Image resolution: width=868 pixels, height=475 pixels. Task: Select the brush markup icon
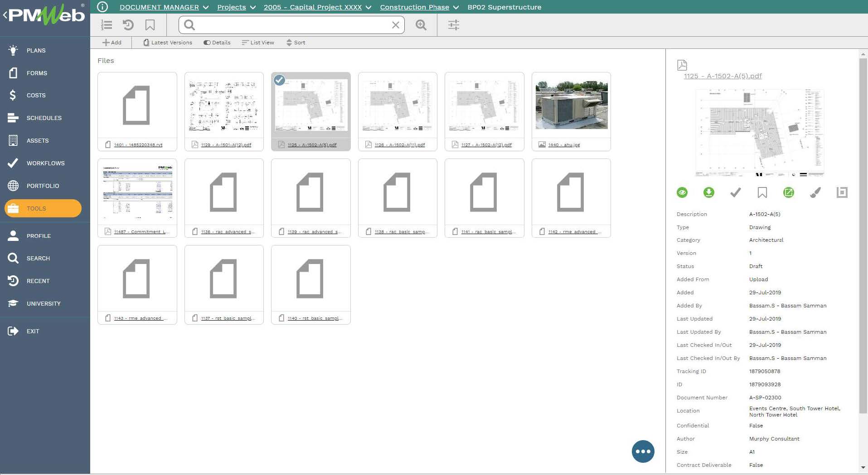[x=815, y=192]
